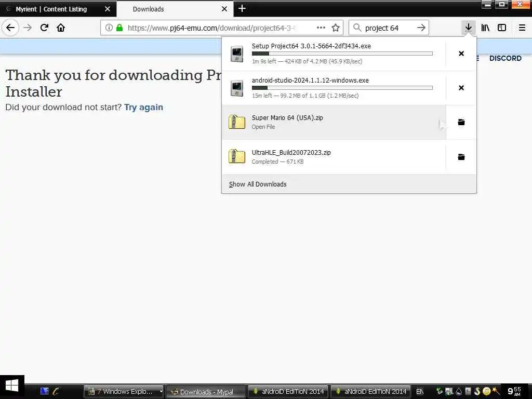532x399 pixels.
Task: Bookmark this page with the star icon
Action: click(336, 28)
